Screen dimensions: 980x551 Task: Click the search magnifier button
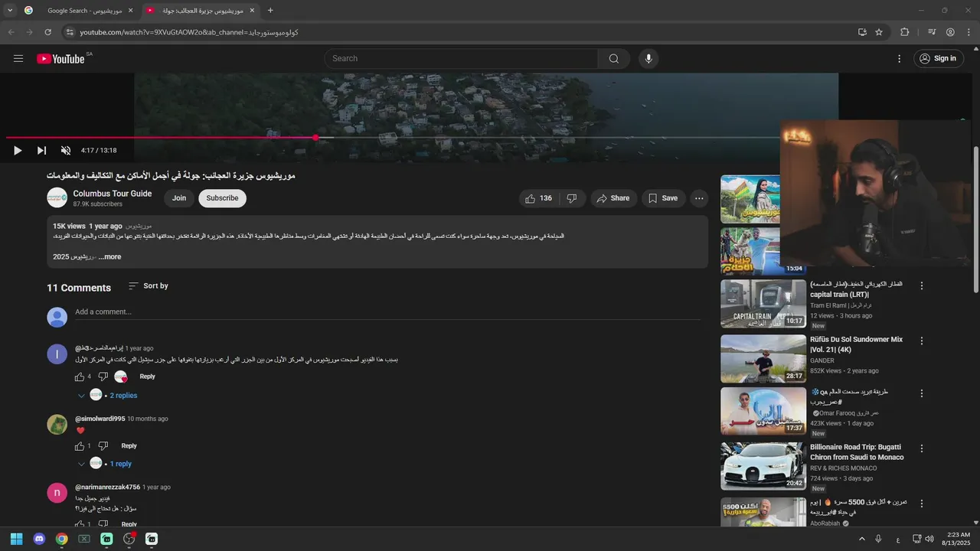614,59
